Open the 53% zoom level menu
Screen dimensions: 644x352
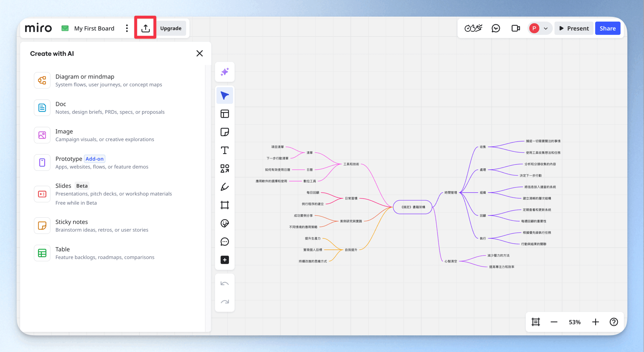pyautogui.click(x=575, y=322)
